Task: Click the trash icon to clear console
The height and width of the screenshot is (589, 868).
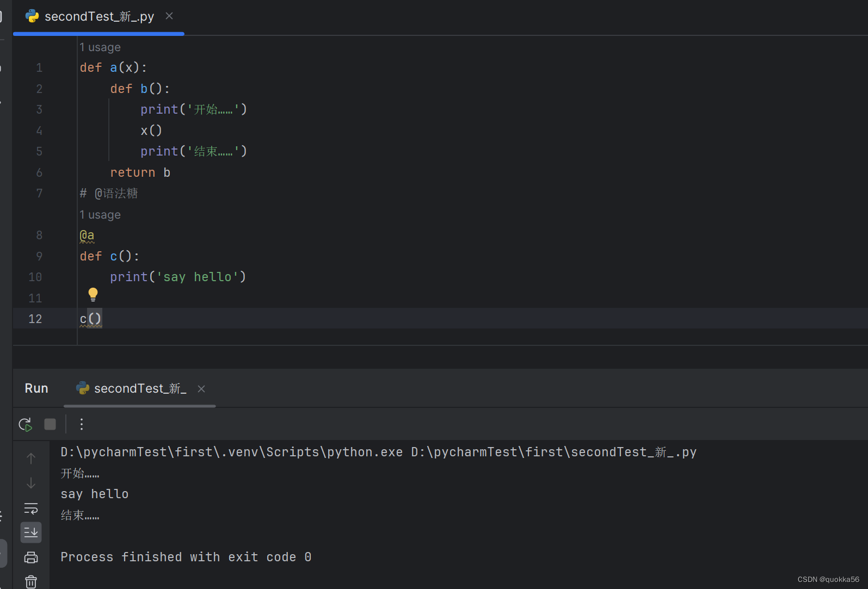Action: click(x=31, y=582)
